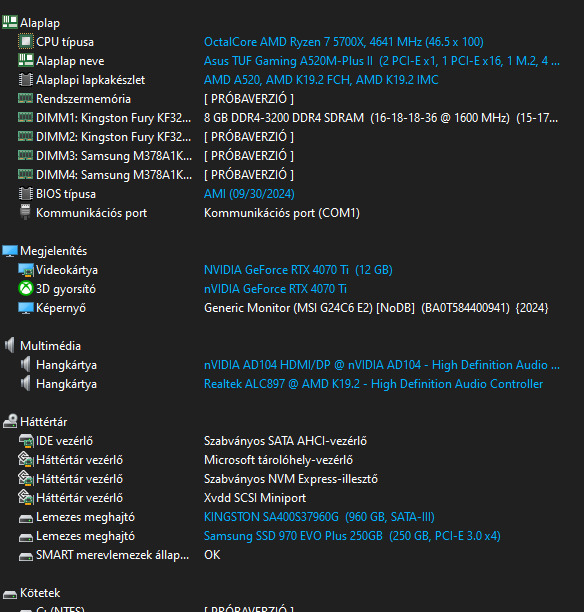
Task: Click the DIMM1 memory module icon
Action: coord(26,117)
